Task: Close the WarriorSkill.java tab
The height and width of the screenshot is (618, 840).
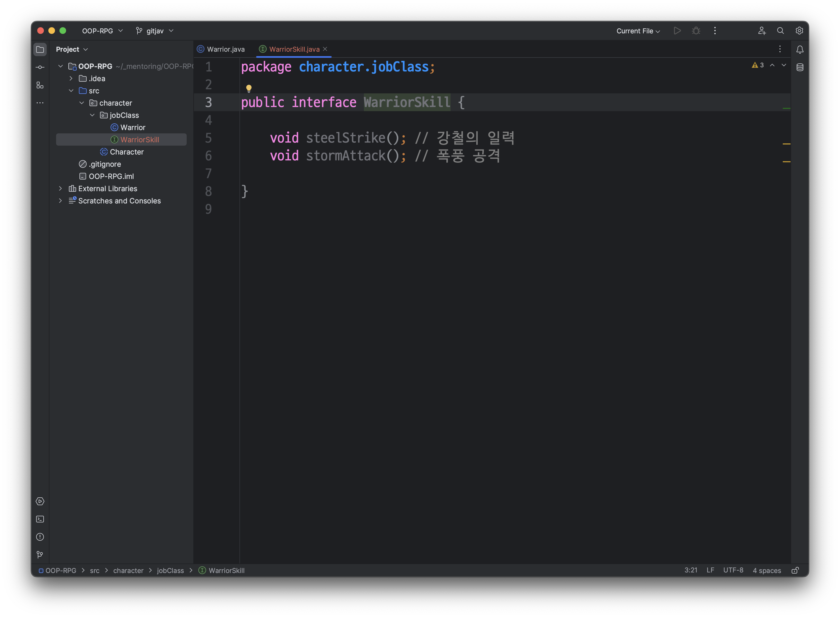Action: (x=325, y=49)
